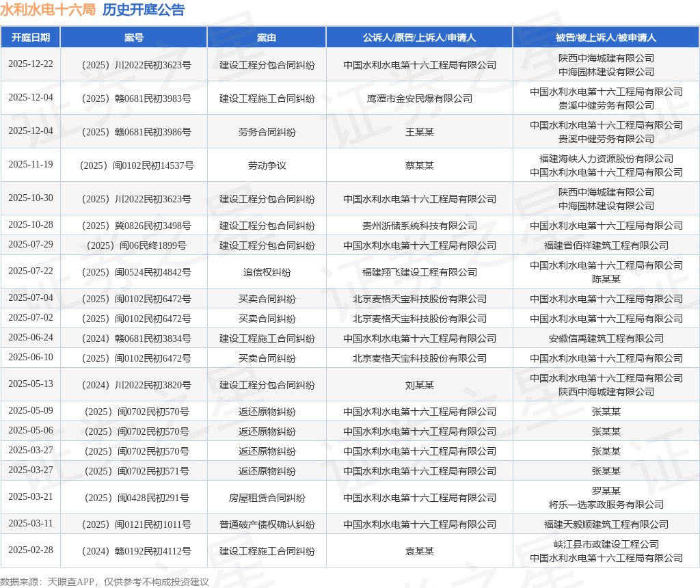Click defendant 福建省佰祥建筑工程有限公司
This screenshot has width=700, height=588.
tap(606, 245)
